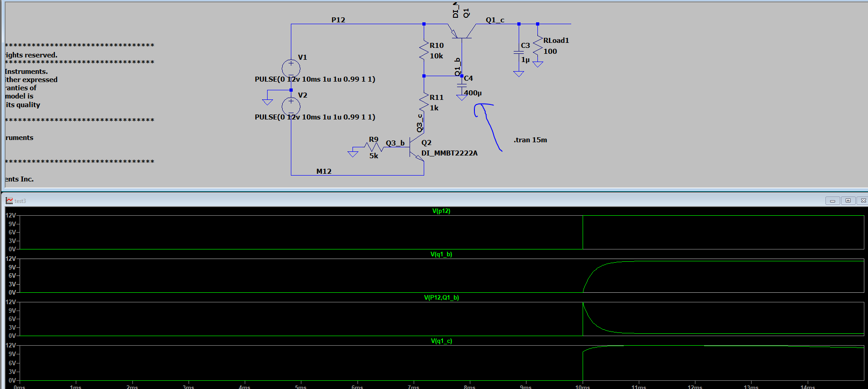Select the V2 voltage source symbol

(x=291, y=106)
